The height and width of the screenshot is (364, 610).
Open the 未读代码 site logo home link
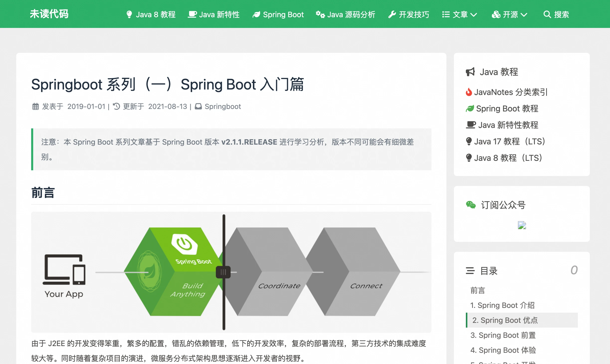coord(49,14)
